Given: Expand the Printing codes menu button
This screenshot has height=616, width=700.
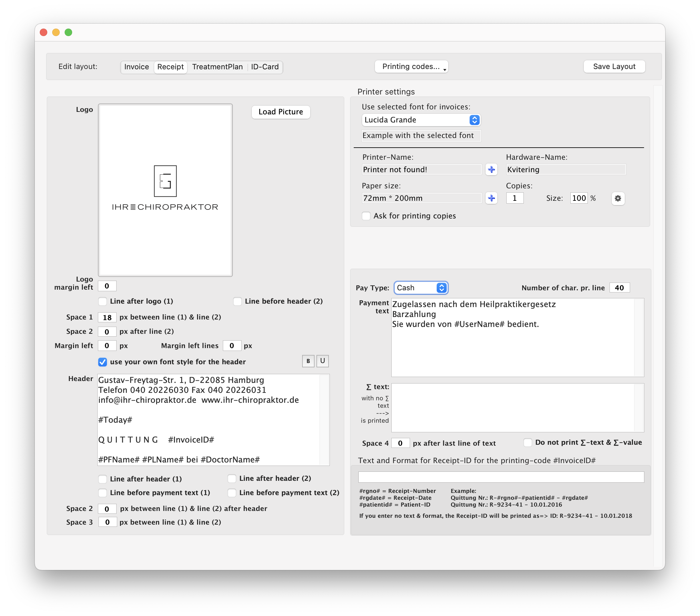Looking at the screenshot, I should click(x=411, y=67).
